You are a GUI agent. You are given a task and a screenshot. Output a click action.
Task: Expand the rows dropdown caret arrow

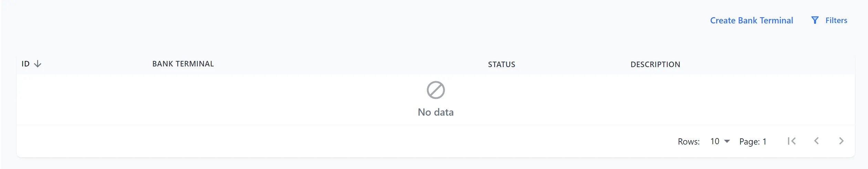[727, 141]
